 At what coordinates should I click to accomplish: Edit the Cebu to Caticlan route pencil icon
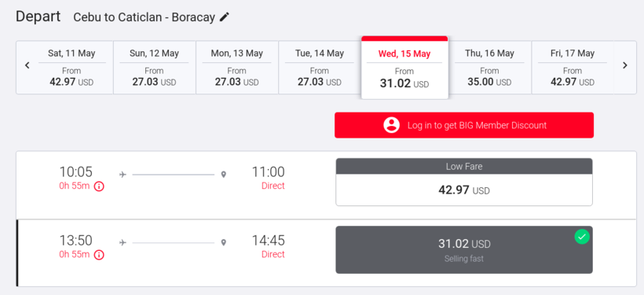pos(225,17)
